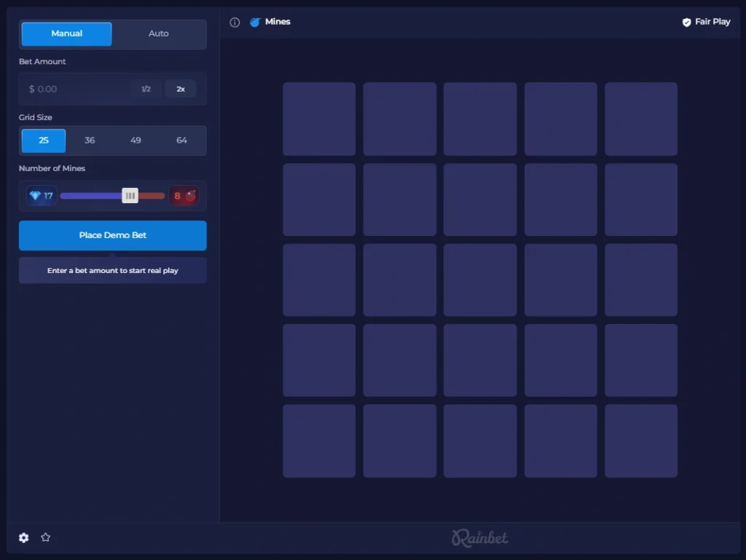Reveal bottom row, fourth column tile
This screenshot has height=560, width=746.
[561, 441]
